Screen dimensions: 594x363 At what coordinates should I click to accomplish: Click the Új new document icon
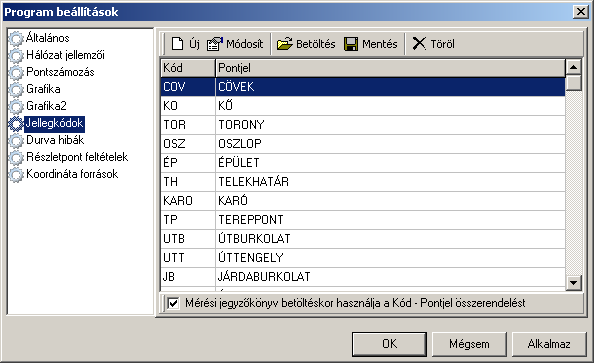point(177,44)
